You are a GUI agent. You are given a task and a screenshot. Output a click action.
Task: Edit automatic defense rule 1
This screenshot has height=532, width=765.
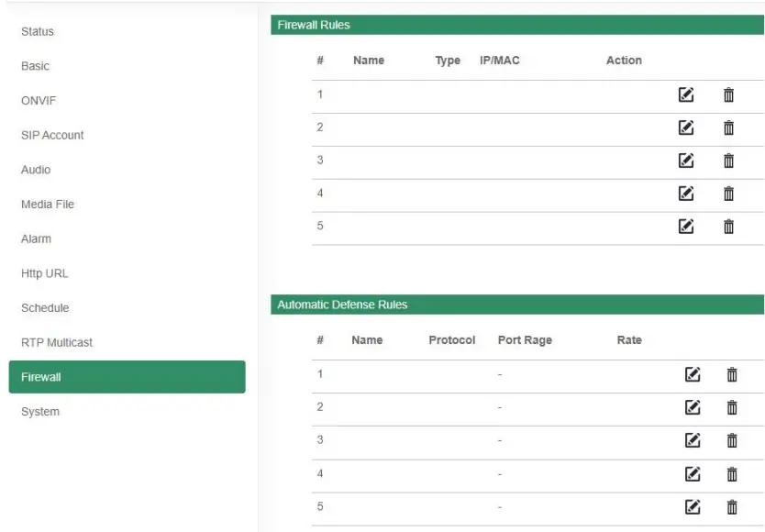[x=693, y=374]
